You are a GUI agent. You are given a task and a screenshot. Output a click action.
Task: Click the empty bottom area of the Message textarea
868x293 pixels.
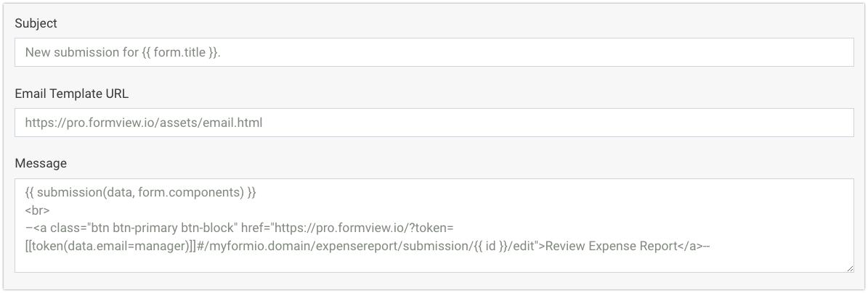pyautogui.click(x=434, y=263)
